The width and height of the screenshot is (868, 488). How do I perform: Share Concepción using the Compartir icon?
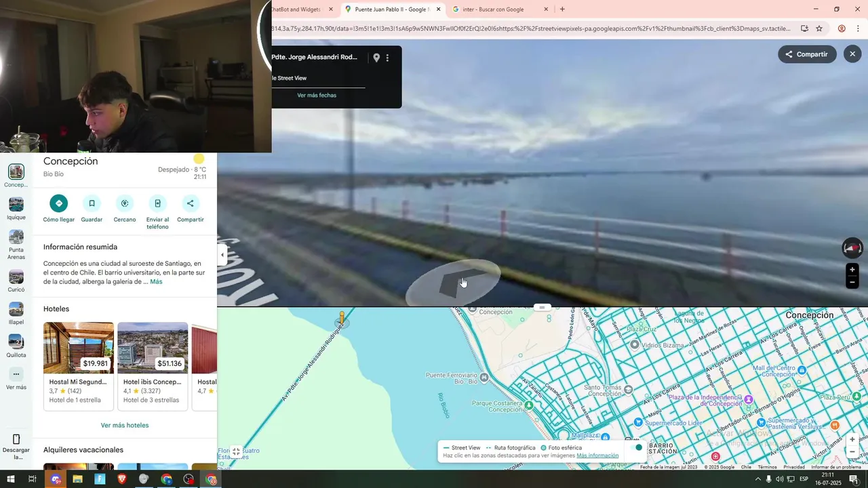click(190, 203)
